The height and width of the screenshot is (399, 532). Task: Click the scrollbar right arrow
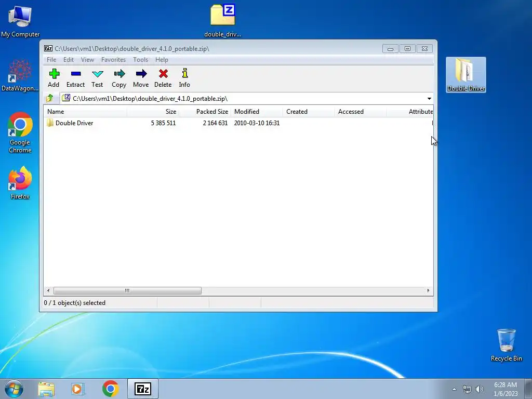pos(428,291)
